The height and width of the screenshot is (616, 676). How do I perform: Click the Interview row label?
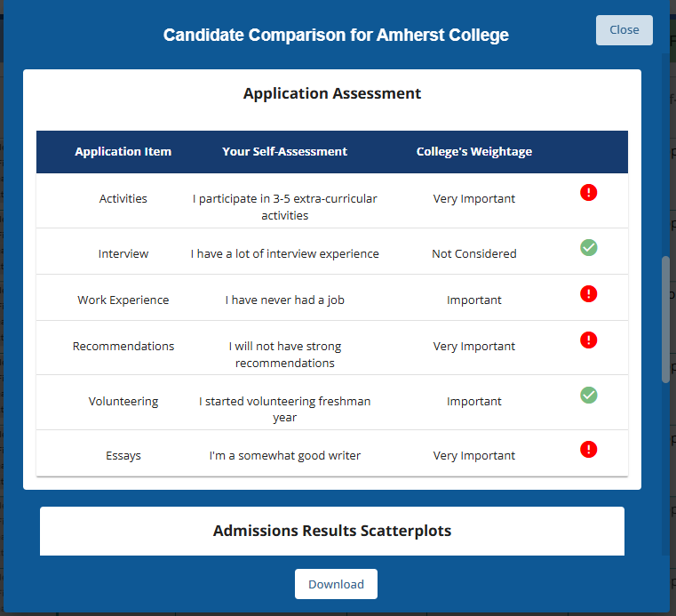(x=123, y=253)
